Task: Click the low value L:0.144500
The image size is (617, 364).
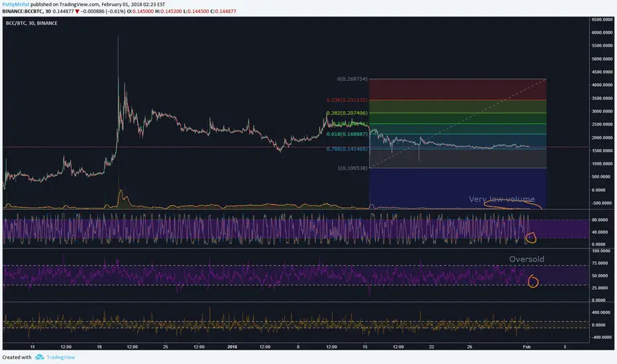Action: [x=196, y=11]
